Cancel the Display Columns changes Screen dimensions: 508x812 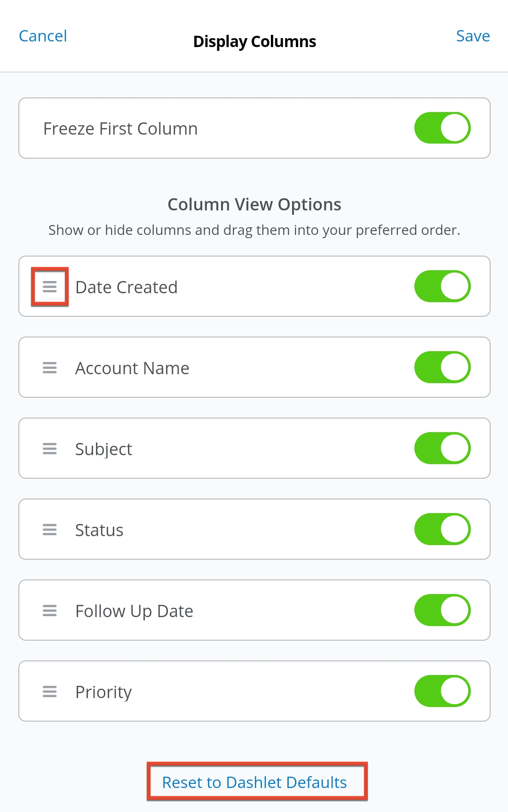(43, 36)
